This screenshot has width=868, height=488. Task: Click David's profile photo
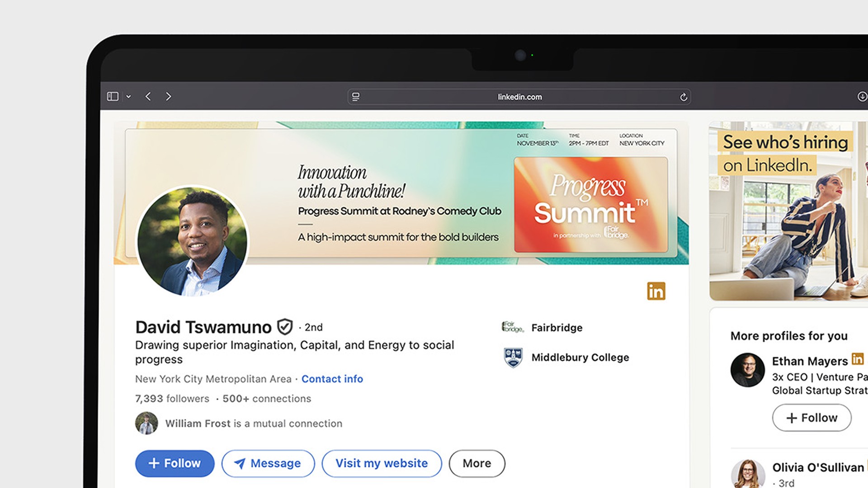pos(193,241)
